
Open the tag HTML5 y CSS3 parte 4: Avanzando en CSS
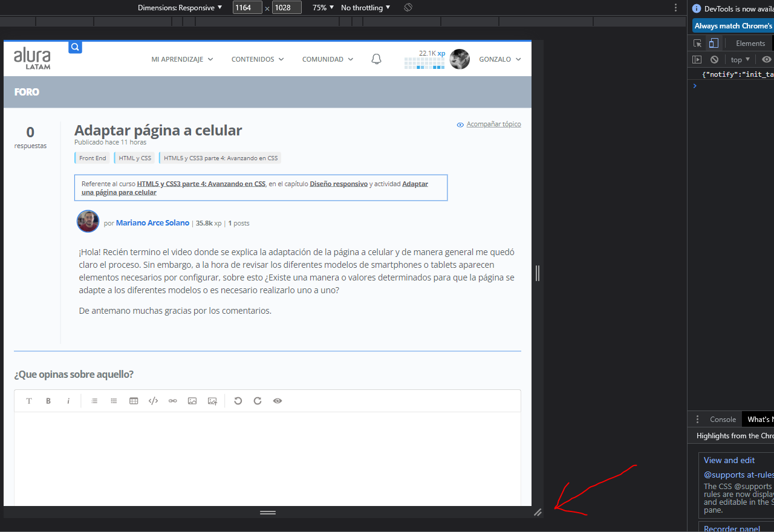[x=221, y=158]
